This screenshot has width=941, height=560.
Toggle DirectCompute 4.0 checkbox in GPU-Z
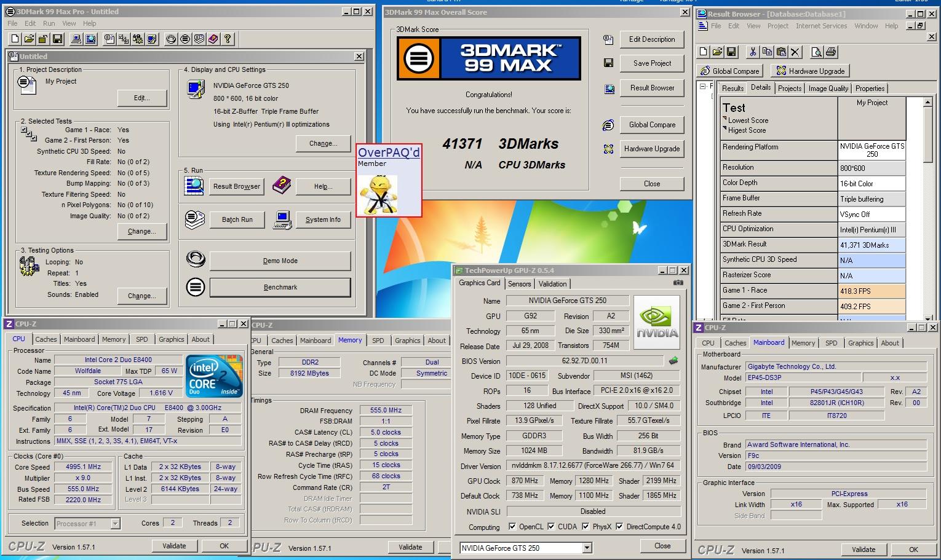coord(619,527)
